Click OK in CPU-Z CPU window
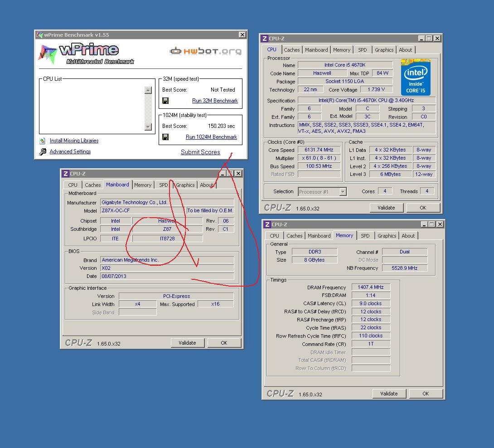Screen dimensions: 494x448 click(423, 208)
